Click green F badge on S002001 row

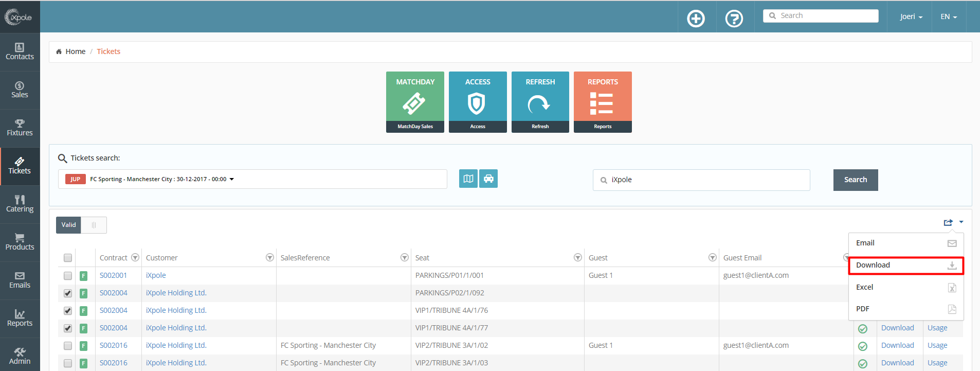[x=83, y=276]
